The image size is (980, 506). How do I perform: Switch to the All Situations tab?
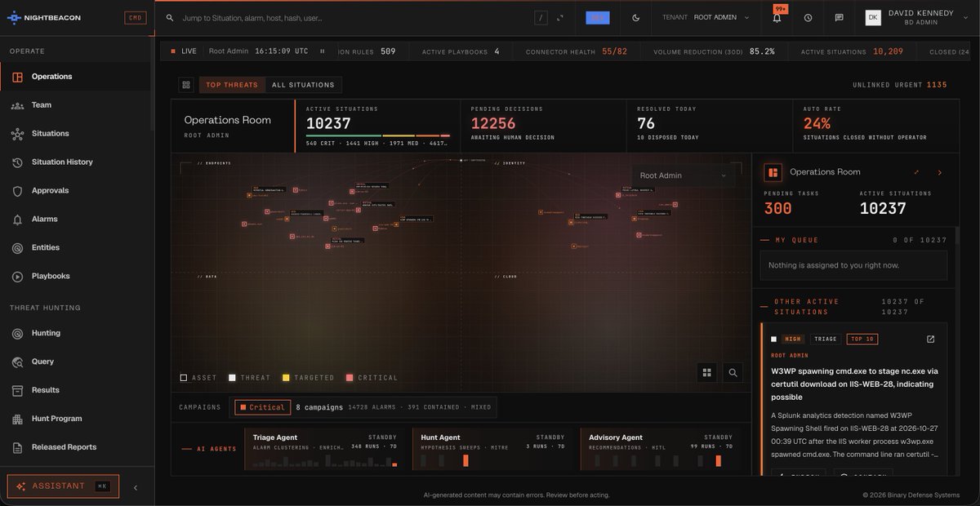coord(303,85)
